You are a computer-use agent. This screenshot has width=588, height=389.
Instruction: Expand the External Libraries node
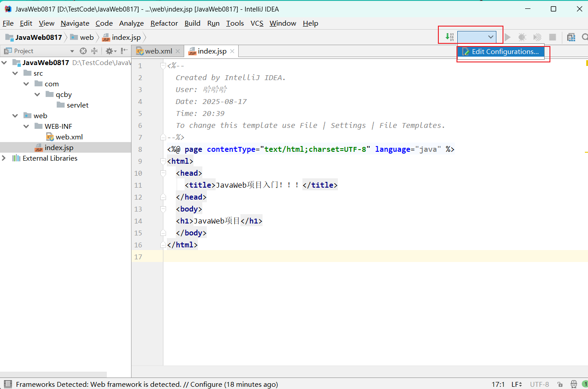point(4,158)
